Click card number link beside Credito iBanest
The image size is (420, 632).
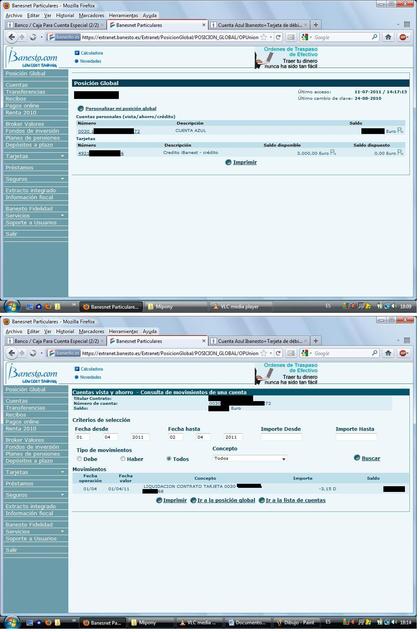coord(100,153)
